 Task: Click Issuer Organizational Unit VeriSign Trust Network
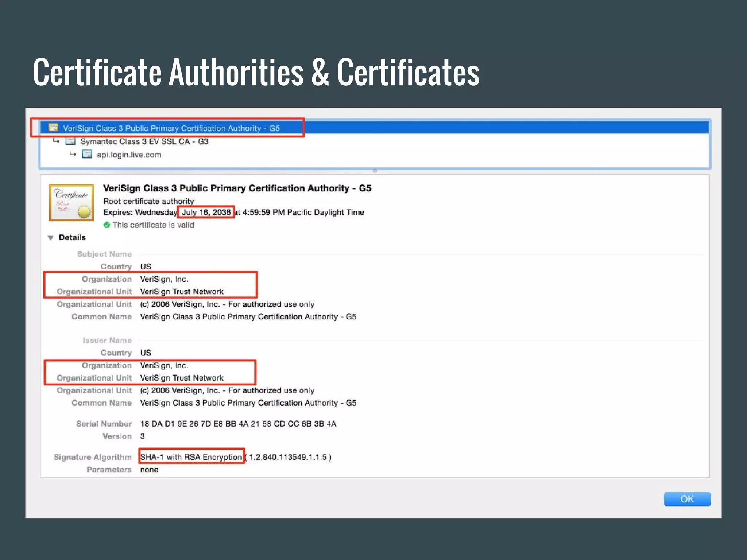(x=182, y=378)
